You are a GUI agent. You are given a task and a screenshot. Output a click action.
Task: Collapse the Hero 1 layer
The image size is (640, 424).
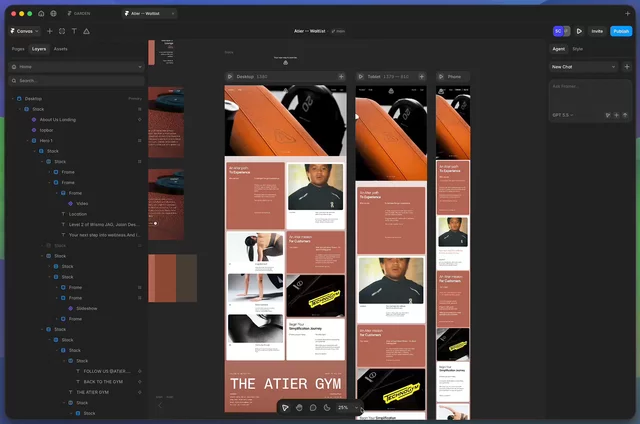point(27,141)
